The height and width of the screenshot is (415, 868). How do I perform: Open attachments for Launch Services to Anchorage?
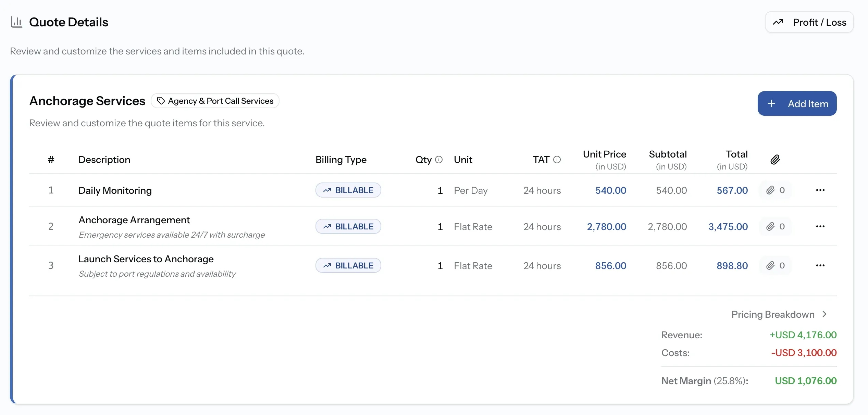(776, 266)
